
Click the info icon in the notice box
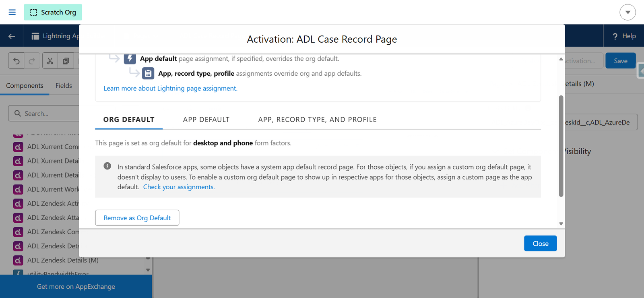pyautogui.click(x=107, y=166)
